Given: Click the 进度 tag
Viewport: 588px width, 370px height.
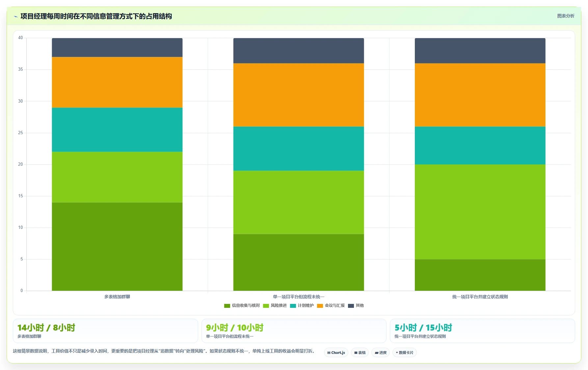Looking at the screenshot, I should pos(381,353).
